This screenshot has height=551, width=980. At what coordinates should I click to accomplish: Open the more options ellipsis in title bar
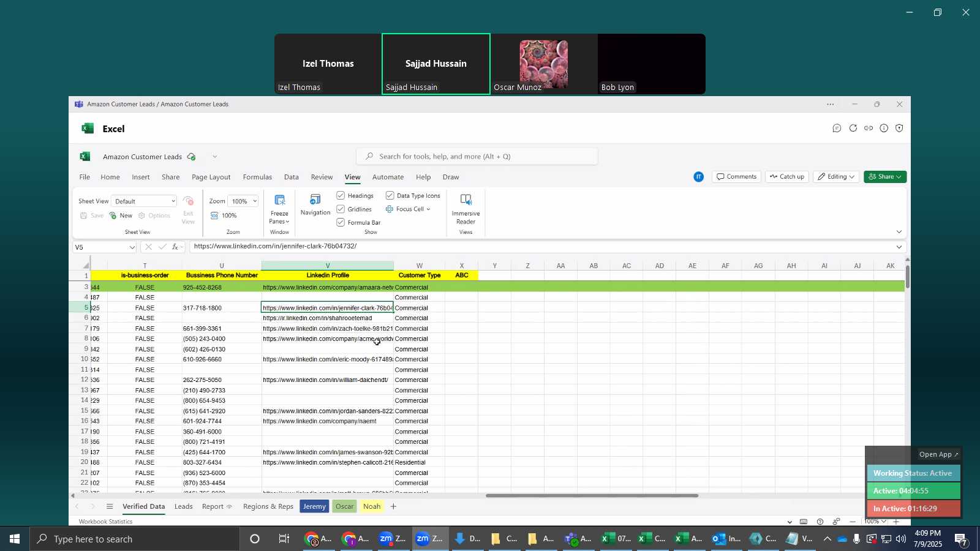831,105
